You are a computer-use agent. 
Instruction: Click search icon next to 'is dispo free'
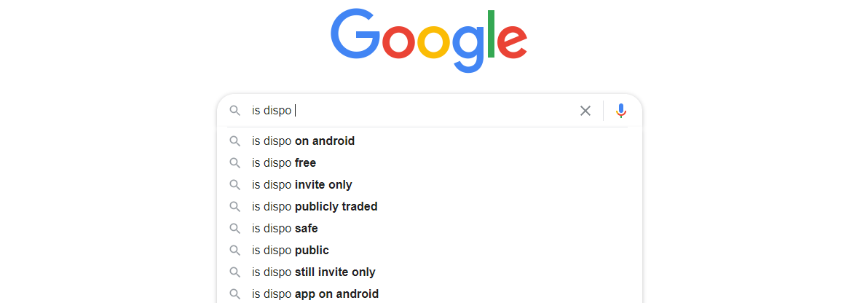(x=235, y=163)
